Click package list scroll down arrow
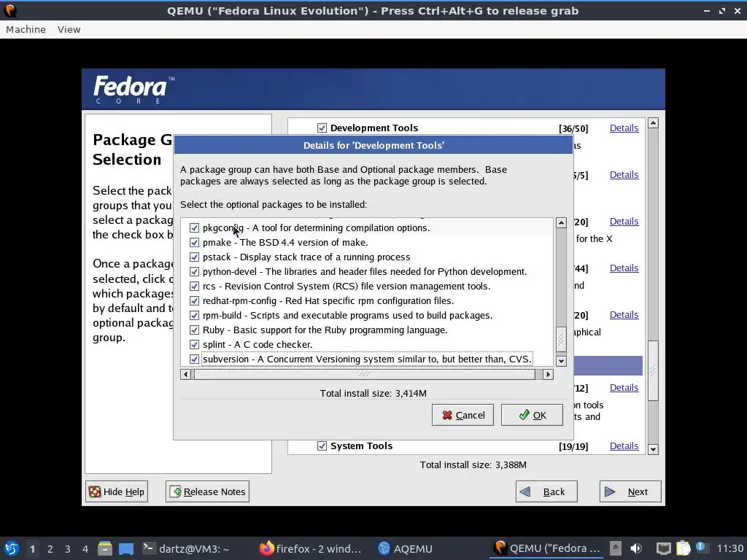The image size is (747, 560). (561, 361)
